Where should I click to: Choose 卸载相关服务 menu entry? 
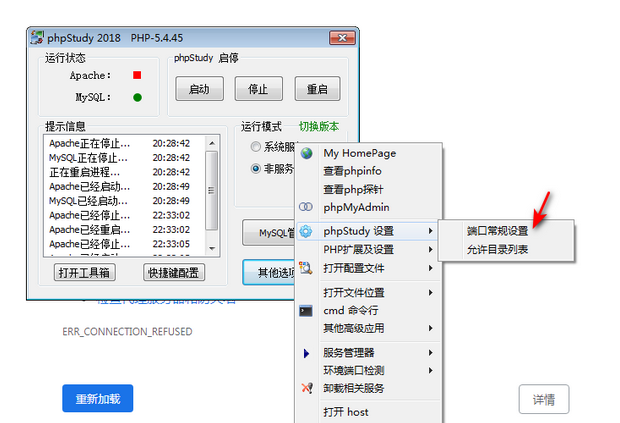coord(368,388)
